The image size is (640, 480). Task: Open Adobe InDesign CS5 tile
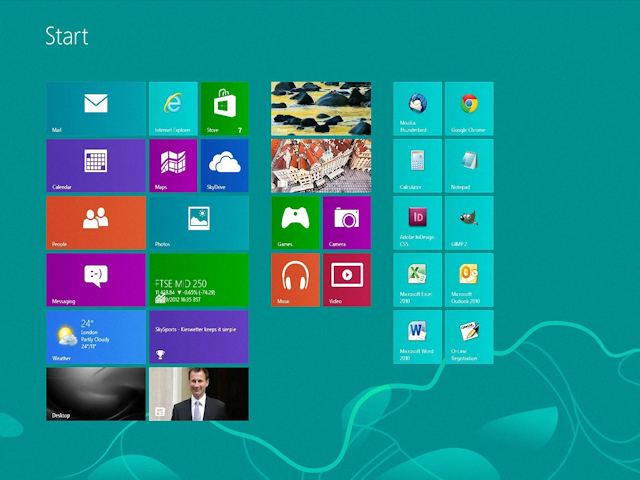tap(417, 222)
